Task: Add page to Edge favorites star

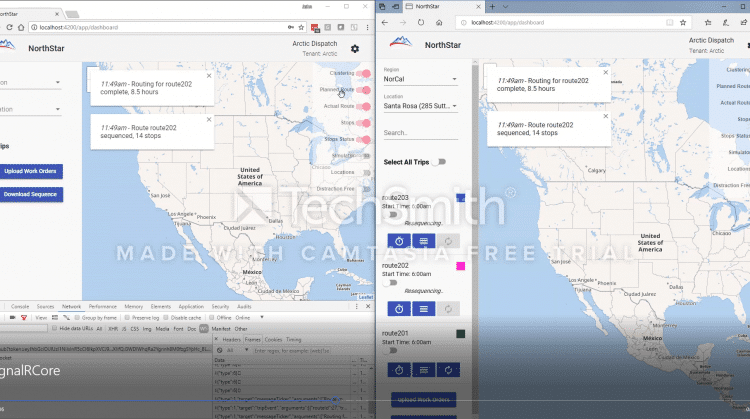Action: tap(683, 22)
